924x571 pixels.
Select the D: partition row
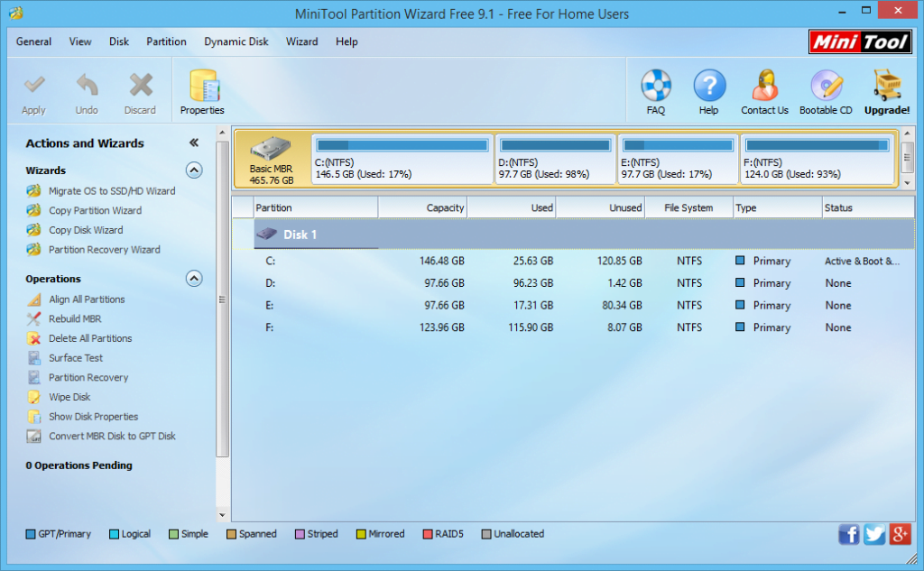click(x=573, y=283)
